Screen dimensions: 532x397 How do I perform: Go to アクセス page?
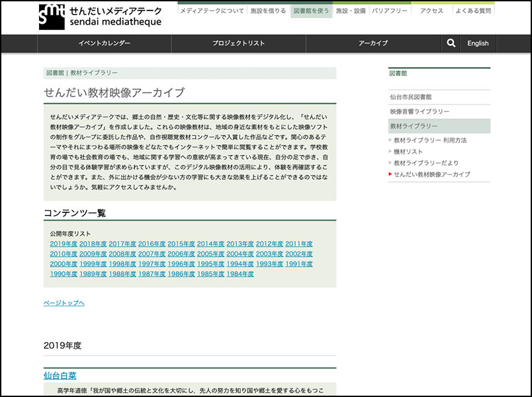click(431, 11)
